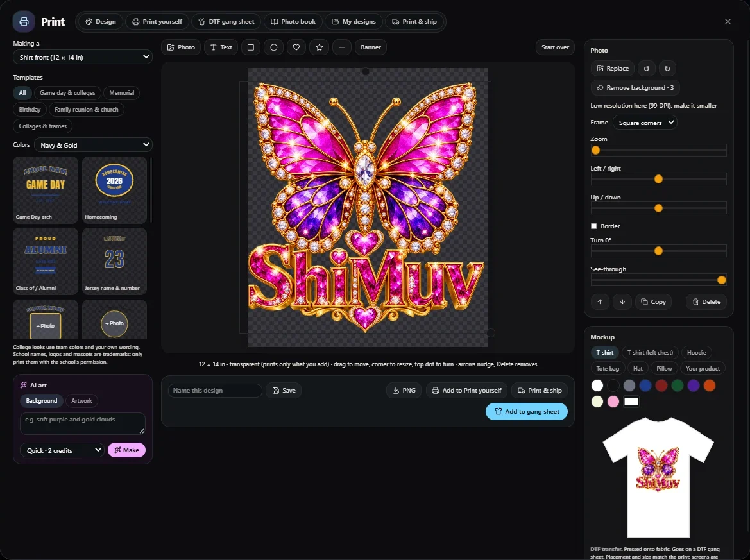Make AI art
This screenshot has height=560, width=750.
[x=127, y=450]
